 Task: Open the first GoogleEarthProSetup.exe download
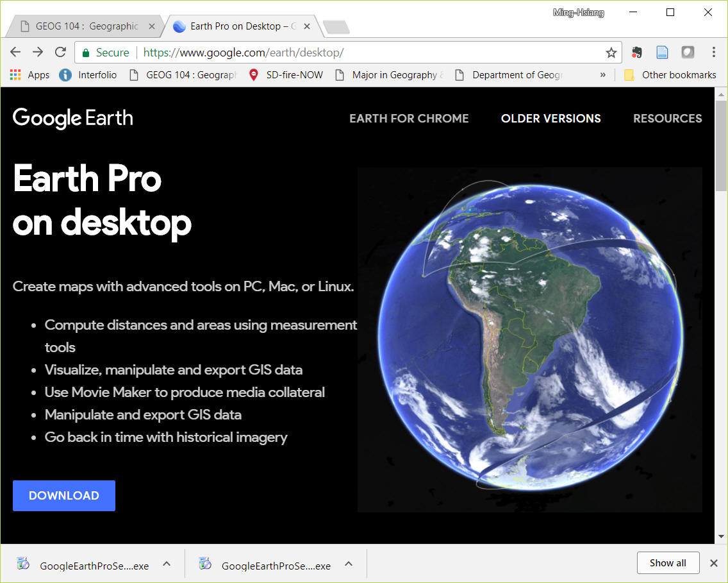tap(83, 565)
